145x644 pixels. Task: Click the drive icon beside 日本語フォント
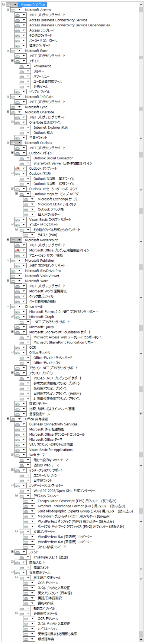pos(22,481)
